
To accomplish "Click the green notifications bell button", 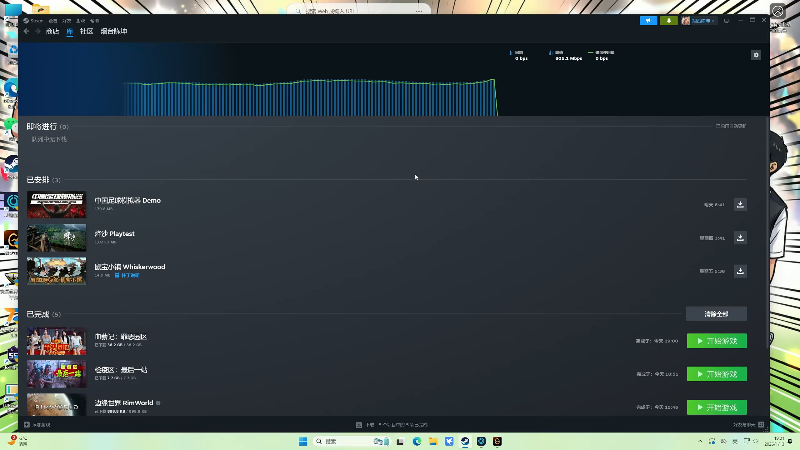I will [668, 20].
